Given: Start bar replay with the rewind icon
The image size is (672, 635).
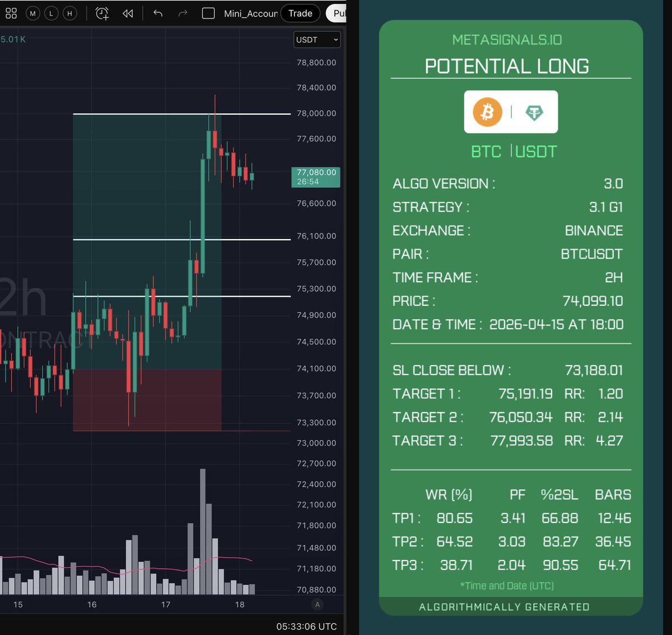Looking at the screenshot, I should tap(128, 13).
